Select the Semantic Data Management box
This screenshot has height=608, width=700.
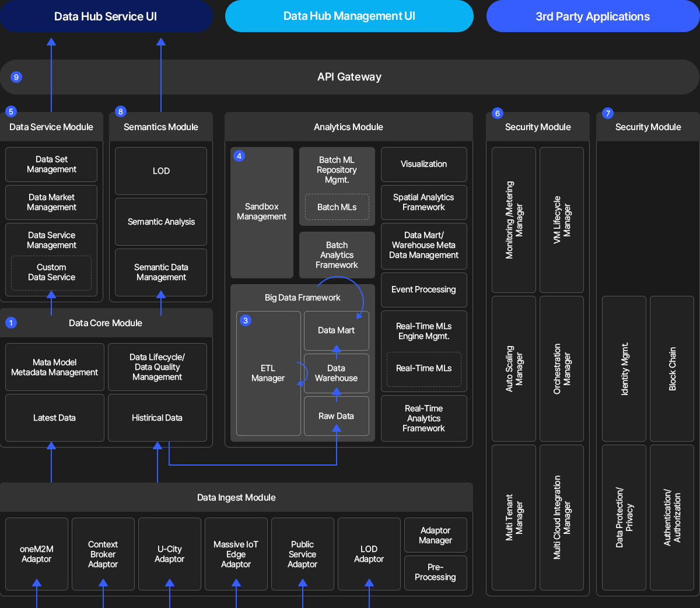pyautogui.click(x=161, y=272)
